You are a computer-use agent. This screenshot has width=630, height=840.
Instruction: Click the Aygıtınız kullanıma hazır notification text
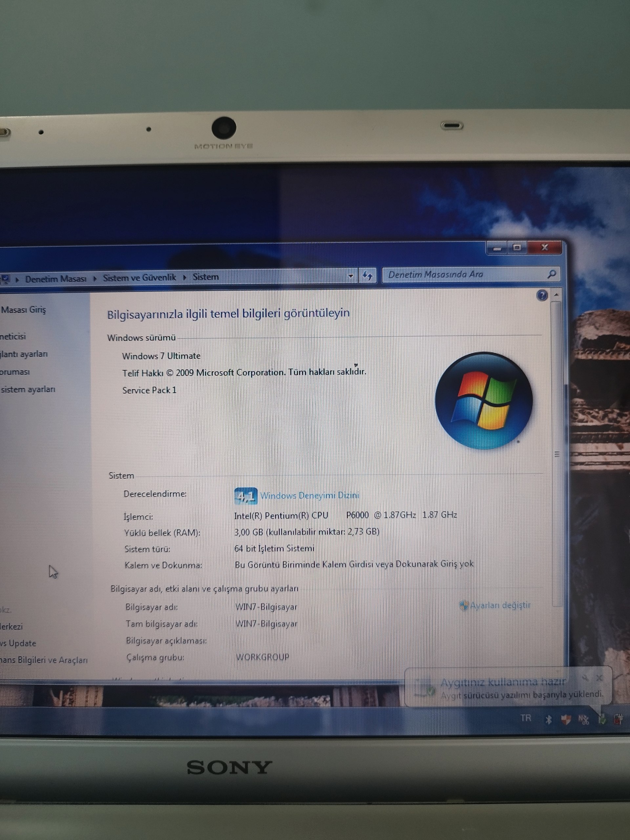coord(503,682)
